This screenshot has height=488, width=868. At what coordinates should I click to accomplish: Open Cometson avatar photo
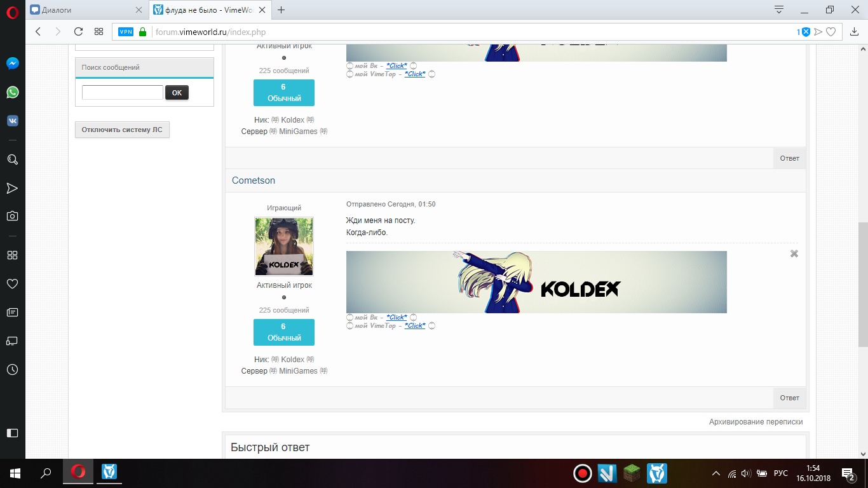click(284, 247)
